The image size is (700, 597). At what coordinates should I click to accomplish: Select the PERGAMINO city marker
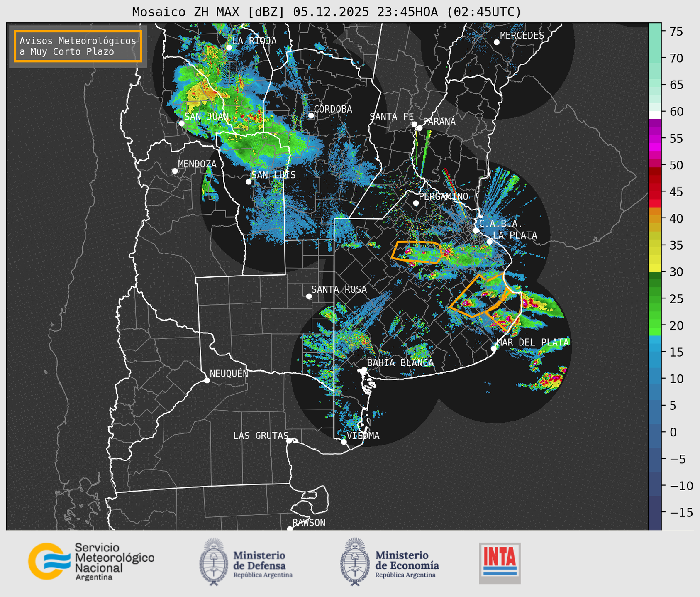pyautogui.click(x=416, y=203)
